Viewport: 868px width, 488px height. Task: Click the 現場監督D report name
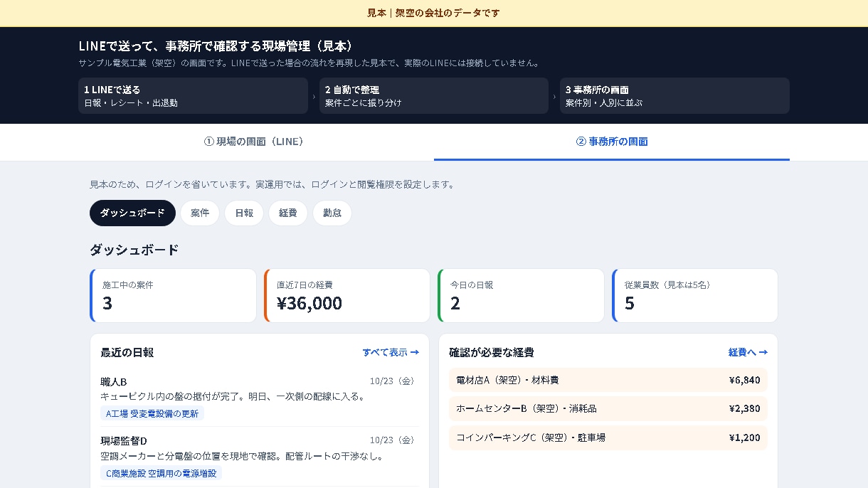click(124, 441)
